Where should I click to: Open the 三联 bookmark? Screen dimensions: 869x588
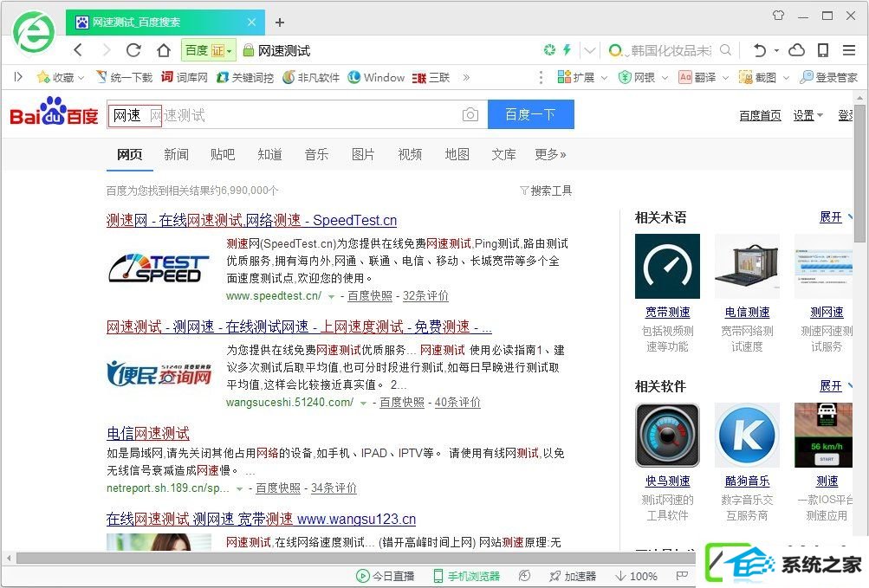431,78
